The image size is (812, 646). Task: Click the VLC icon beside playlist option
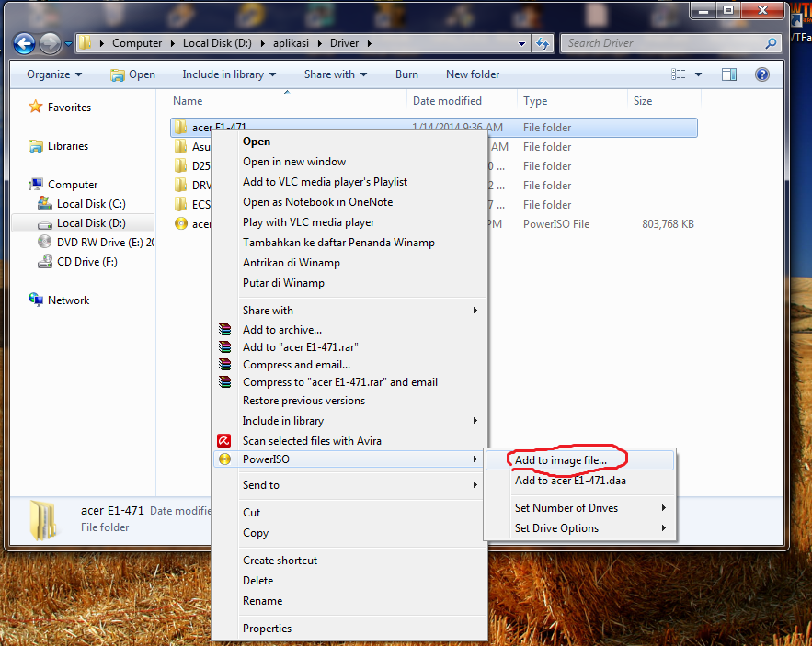click(x=224, y=181)
